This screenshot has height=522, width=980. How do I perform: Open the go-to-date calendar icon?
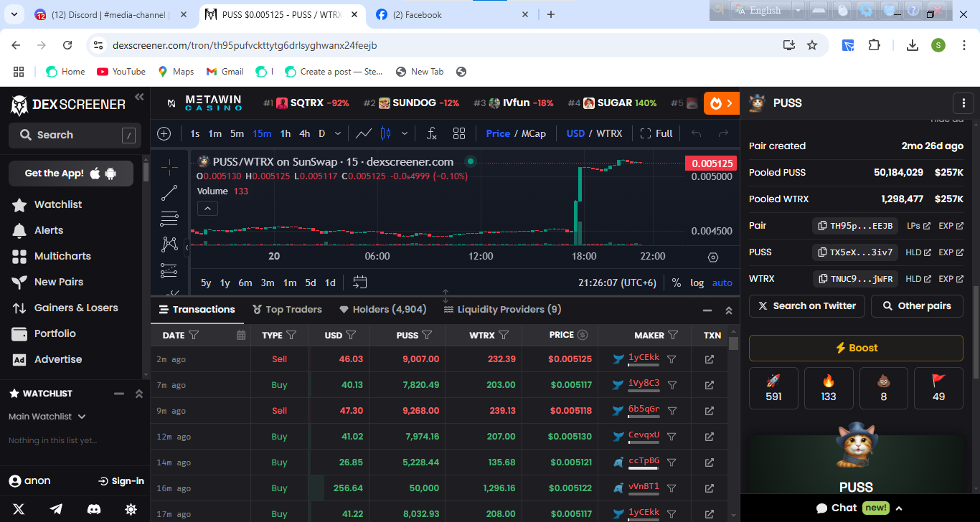tap(360, 283)
